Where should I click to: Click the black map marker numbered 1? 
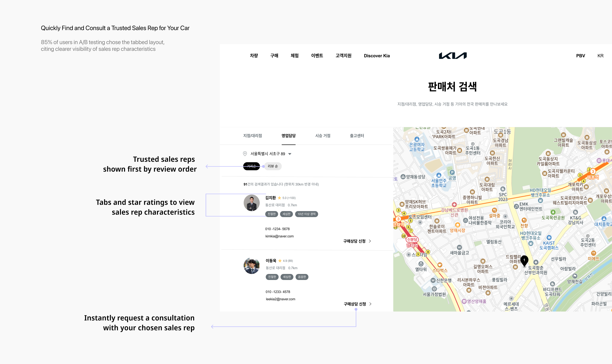[524, 260]
